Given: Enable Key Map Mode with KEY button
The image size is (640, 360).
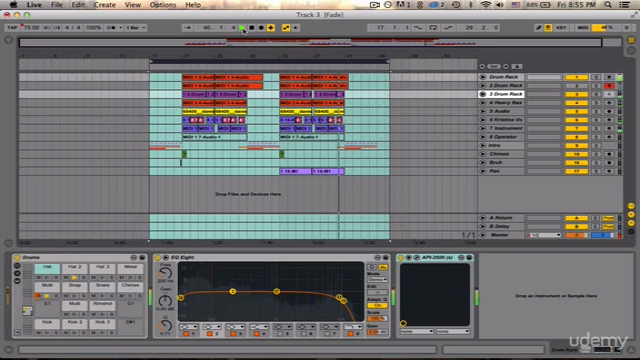Looking at the screenshot, I should (x=561, y=28).
